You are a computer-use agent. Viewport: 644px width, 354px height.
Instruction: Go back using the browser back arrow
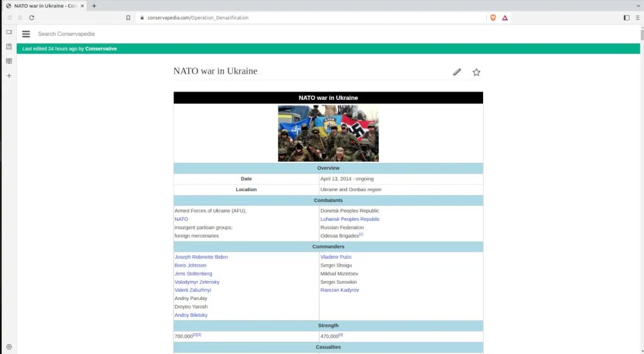coord(9,18)
